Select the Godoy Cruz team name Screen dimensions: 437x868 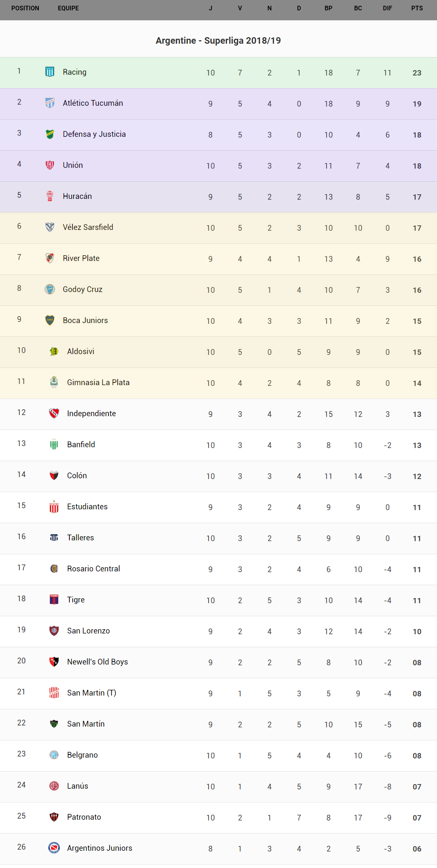pyautogui.click(x=82, y=289)
